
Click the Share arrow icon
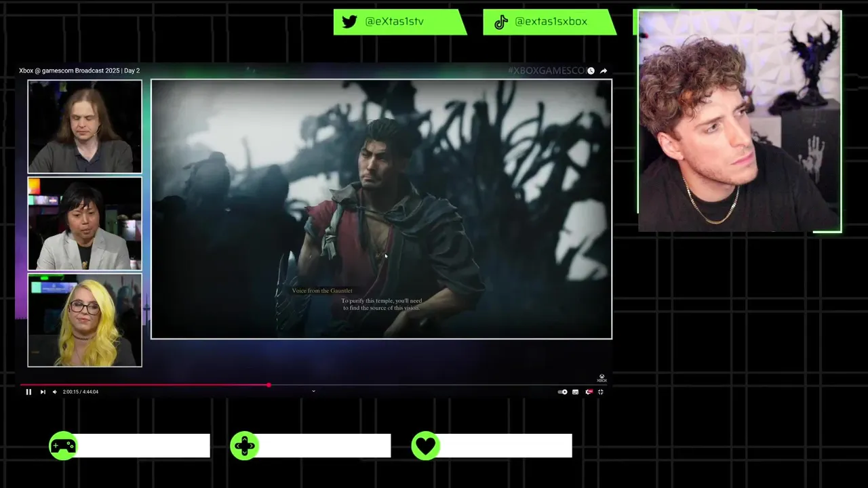[604, 70]
